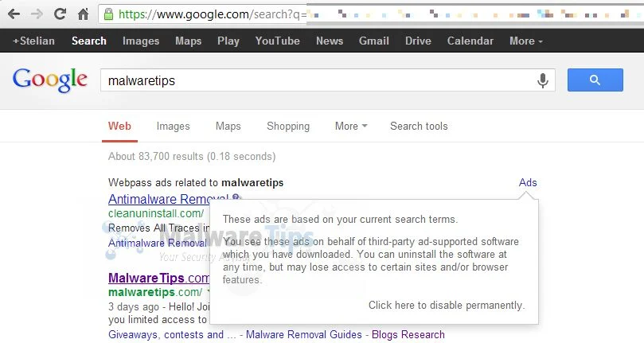Viewport: 644px width, 343px height.
Task: Open the MalwareTips.com result title
Action: [159, 278]
